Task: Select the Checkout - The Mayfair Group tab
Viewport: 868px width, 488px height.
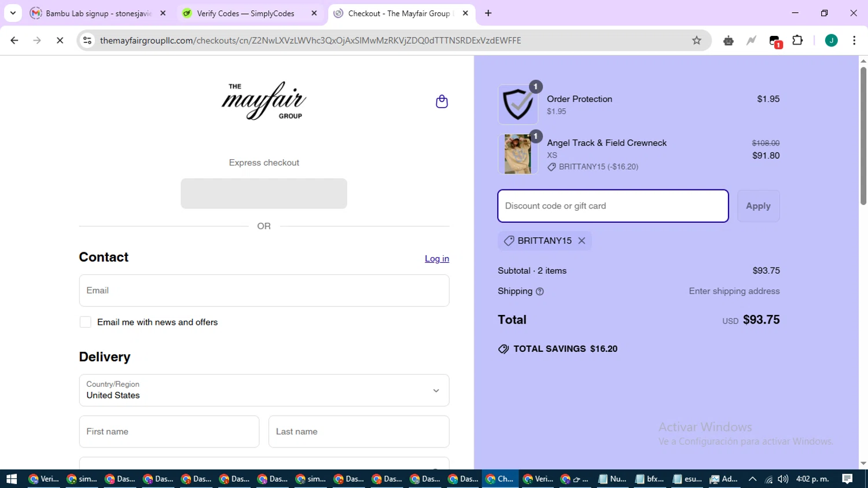Action: [401, 13]
